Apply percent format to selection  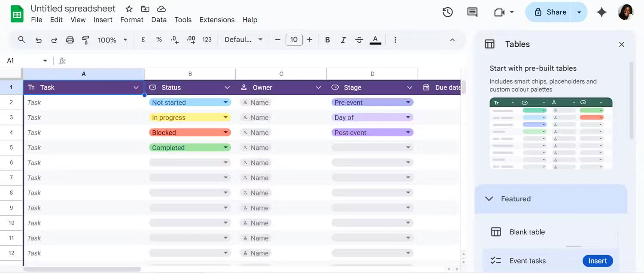[x=159, y=39]
